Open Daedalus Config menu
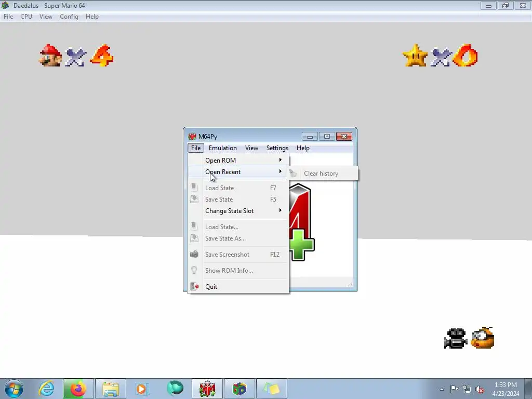This screenshot has width=532, height=399. coord(69,17)
